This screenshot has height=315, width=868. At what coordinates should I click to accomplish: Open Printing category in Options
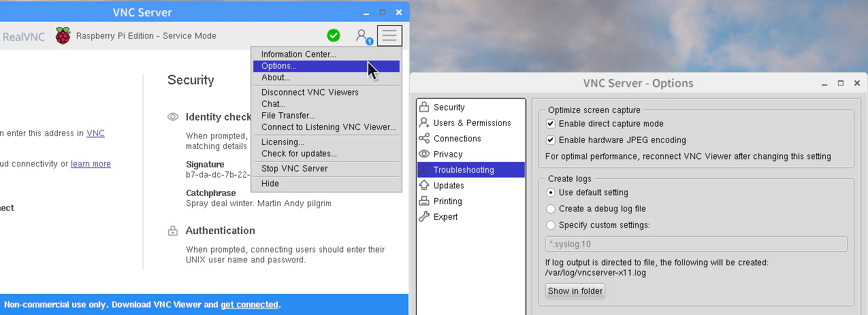pyautogui.click(x=471, y=201)
